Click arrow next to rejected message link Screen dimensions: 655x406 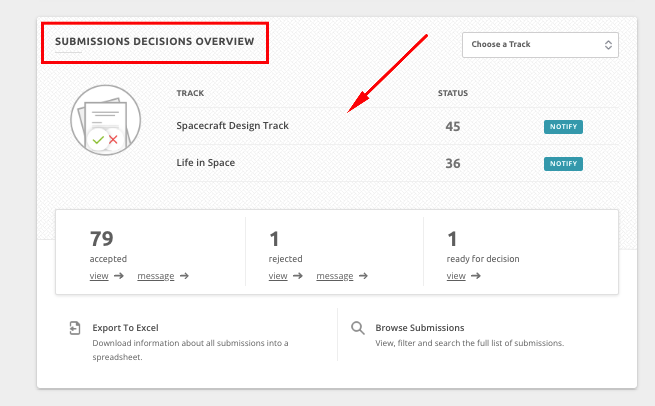pos(363,276)
